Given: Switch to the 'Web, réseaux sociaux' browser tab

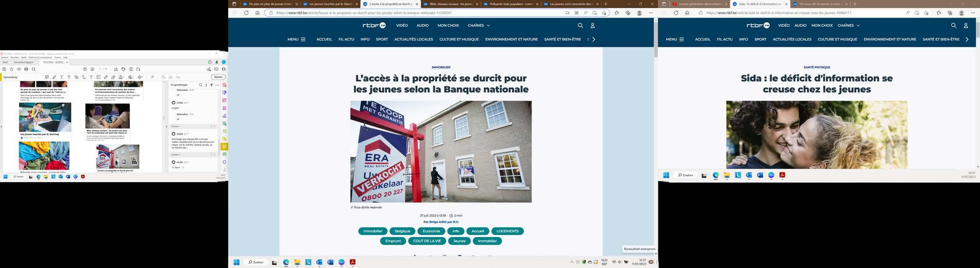Looking at the screenshot, I should pyautogui.click(x=451, y=4).
